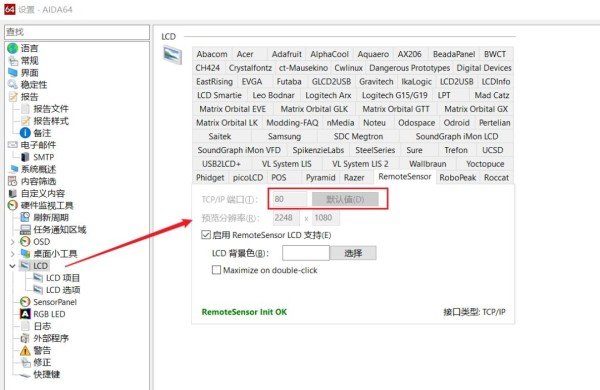Screen dimensions: 600x390
Task: Click the 修正 icon
Action: click(25, 362)
